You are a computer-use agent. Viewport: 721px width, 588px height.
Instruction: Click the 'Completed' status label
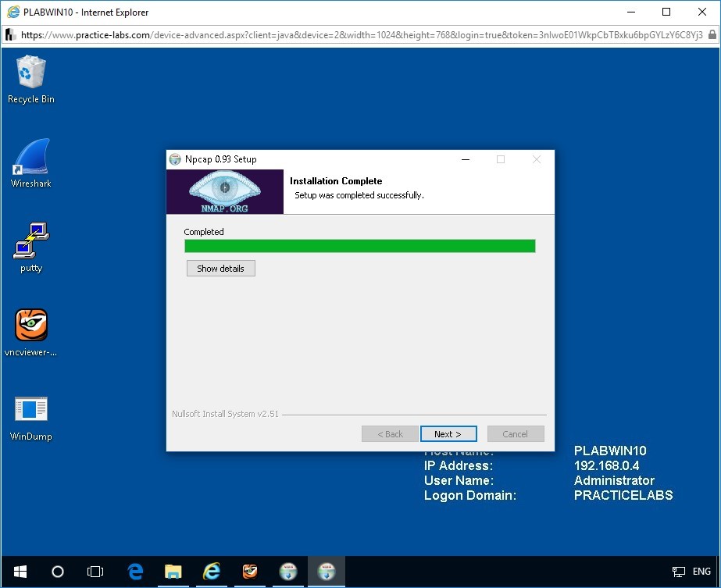click(204, 232)
